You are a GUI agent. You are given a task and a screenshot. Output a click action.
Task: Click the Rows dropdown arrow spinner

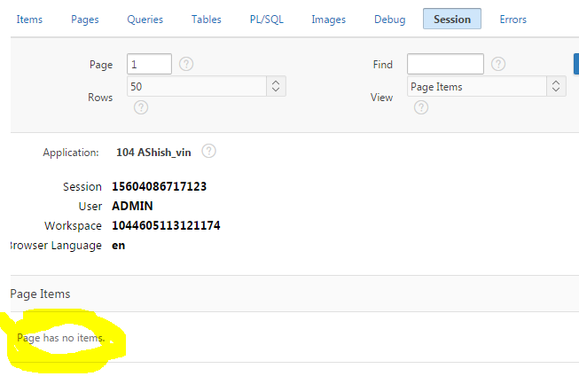pyautogui.click(x=275, y=86)
